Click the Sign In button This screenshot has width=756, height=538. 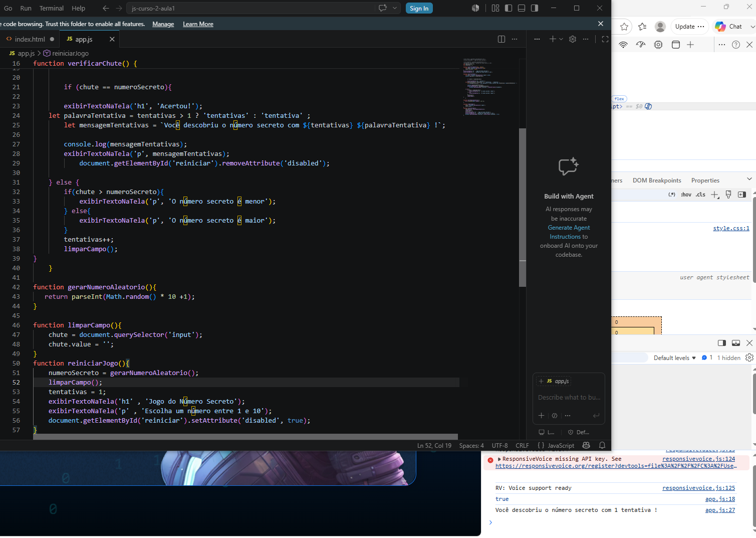(x=419, y=8)
